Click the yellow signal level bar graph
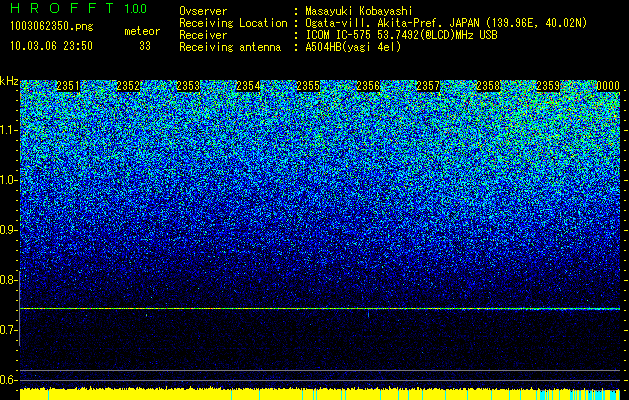The width and height of the screenshot is (629, 400). click(x=320, y=394)
